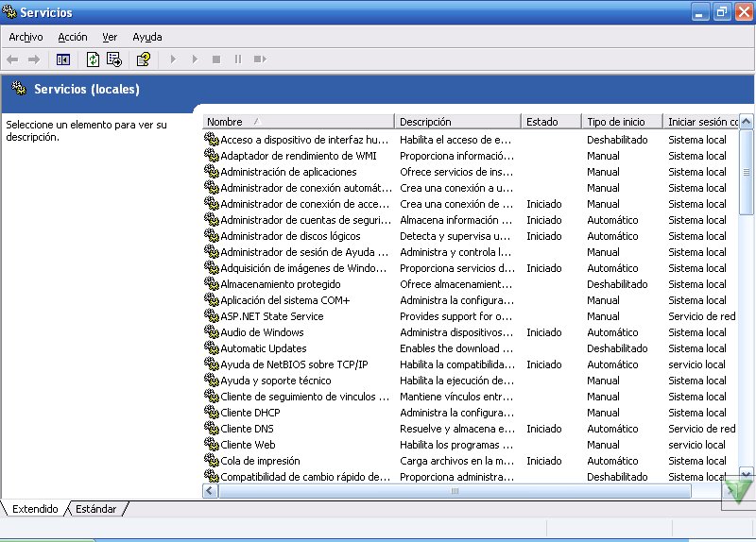Screen dimensions: 756x542
Task: Select the Extendido tab
Action: click(35, 509)
